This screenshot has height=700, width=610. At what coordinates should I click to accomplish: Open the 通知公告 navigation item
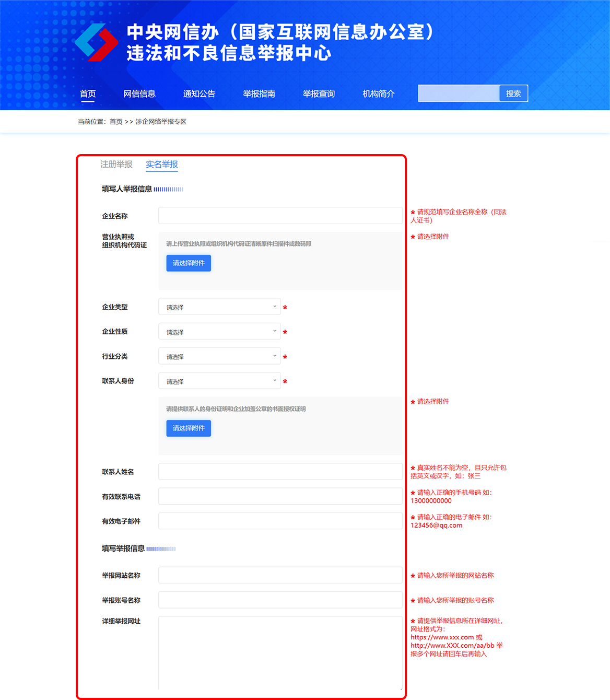pyautogui.click(x=199, y=94)
